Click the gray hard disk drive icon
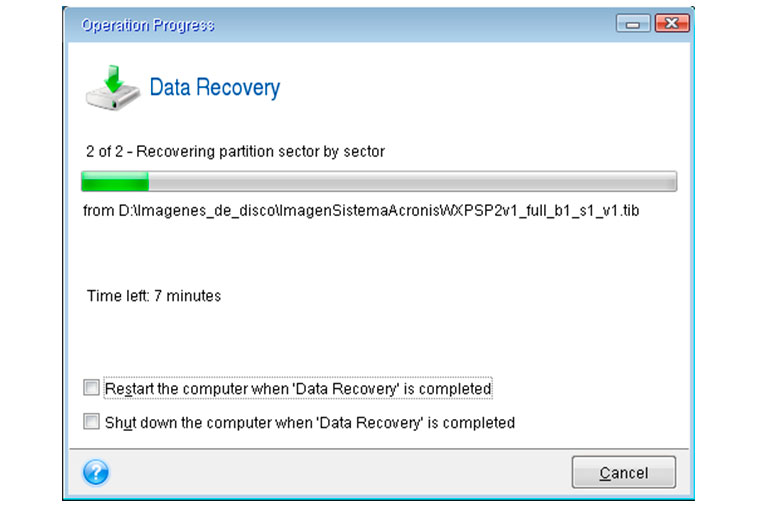The image size is (760, 512). (112, 98)
